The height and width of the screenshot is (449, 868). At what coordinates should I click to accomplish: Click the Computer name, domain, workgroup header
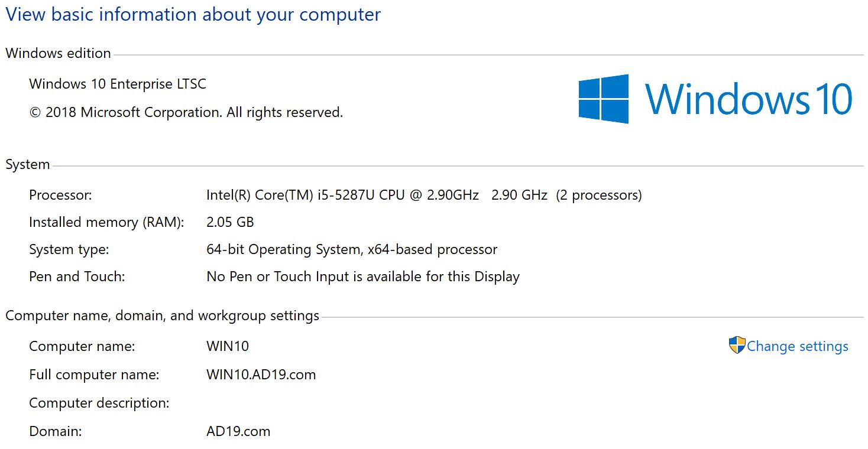point(162,315)
